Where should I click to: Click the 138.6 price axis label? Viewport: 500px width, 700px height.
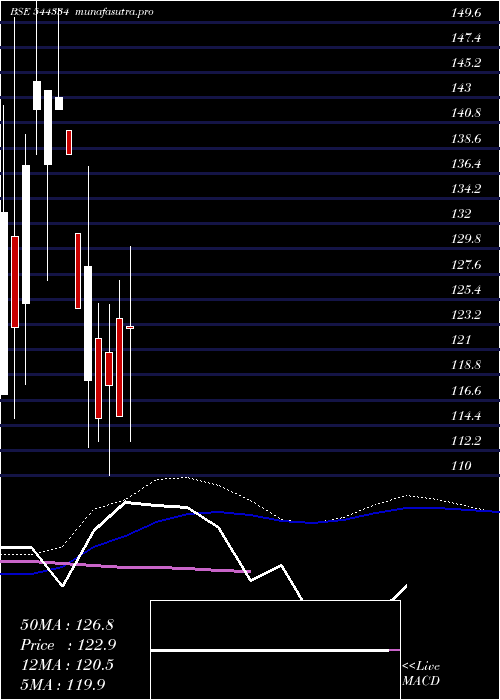coord(466,139)
